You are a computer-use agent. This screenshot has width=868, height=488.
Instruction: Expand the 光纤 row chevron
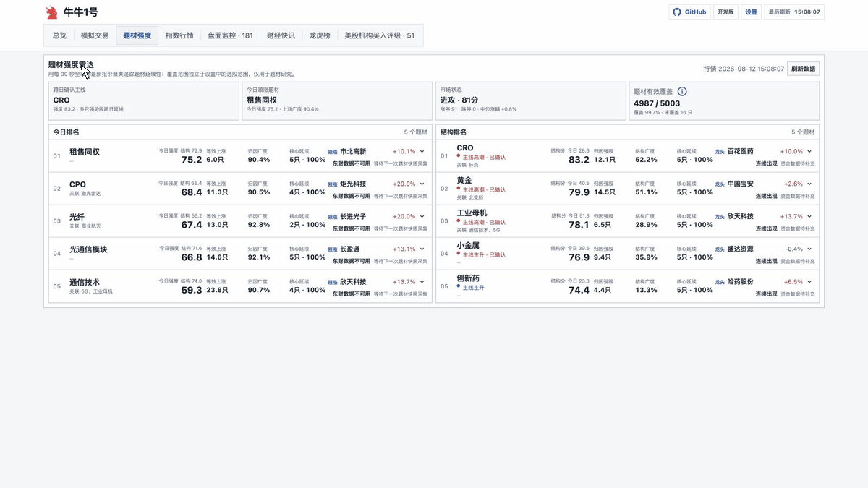point(422,217)
